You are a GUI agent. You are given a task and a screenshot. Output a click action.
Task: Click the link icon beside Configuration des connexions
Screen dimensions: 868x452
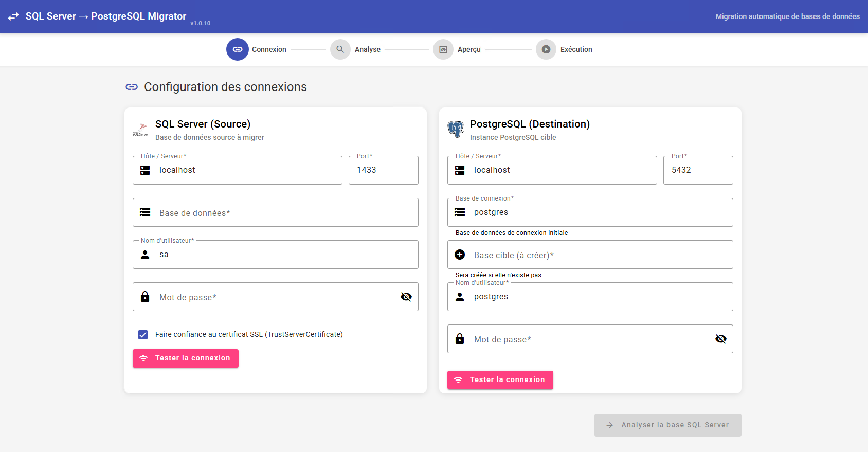[x=132, y=87]
